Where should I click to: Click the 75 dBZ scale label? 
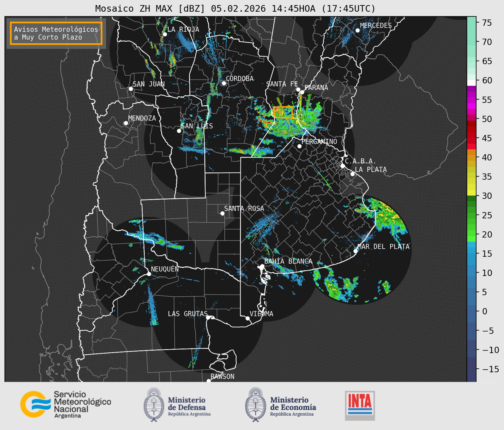pos(487,23)
